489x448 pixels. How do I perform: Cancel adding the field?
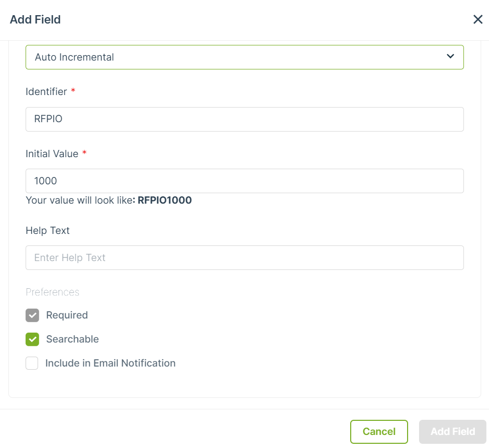379,432
